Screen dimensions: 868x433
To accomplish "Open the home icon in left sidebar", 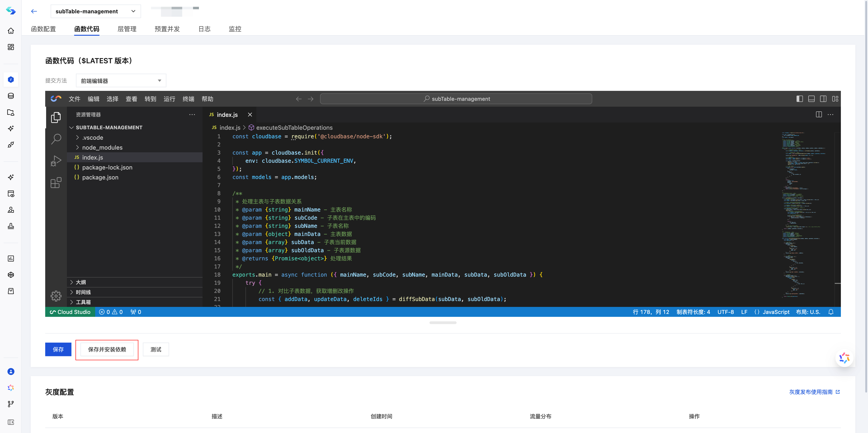I will pyautogui.click(x=11, y=31).
